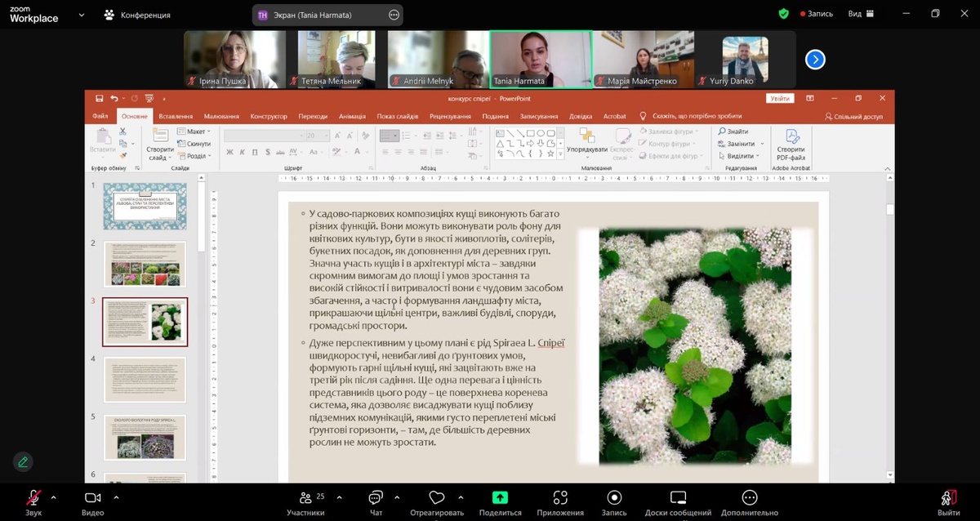Select slide 5 thumbnail in panel
Image resolution: width=980 pixels, height=521 pixels.
(x=145, y=438)
